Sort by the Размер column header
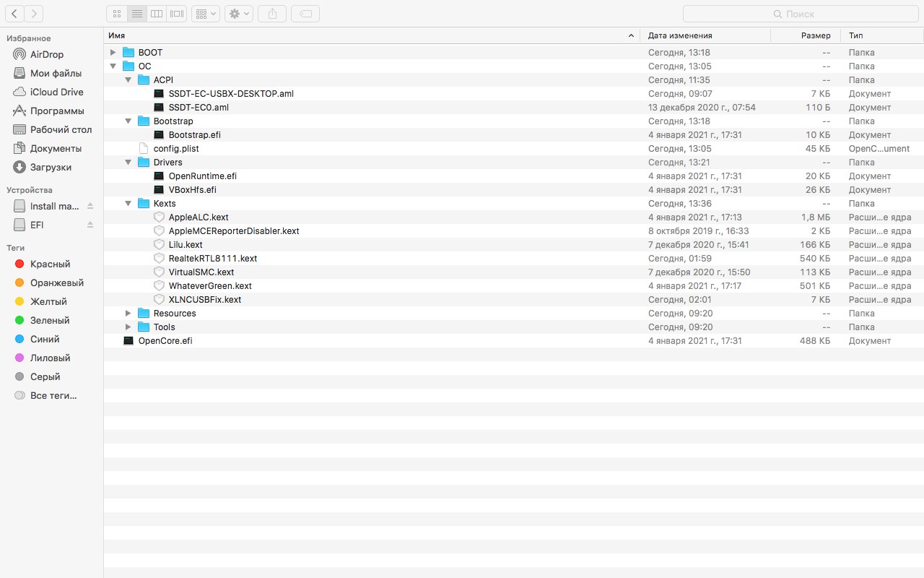Screen dimensions: 924x578 [x=804, y=35]
